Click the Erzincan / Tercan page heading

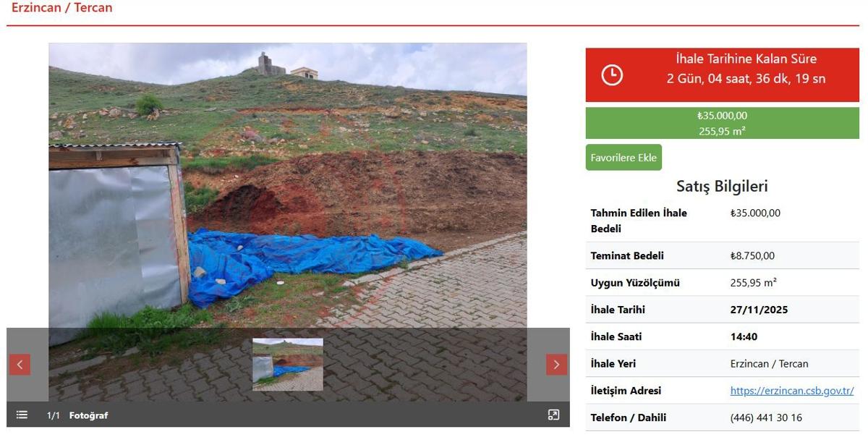tap(62, 8)
